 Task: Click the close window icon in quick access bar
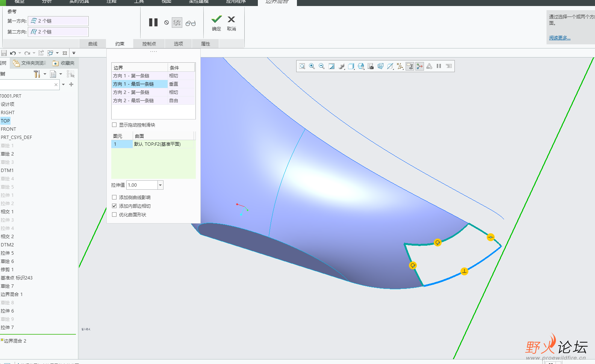click(x=65, y=53)
